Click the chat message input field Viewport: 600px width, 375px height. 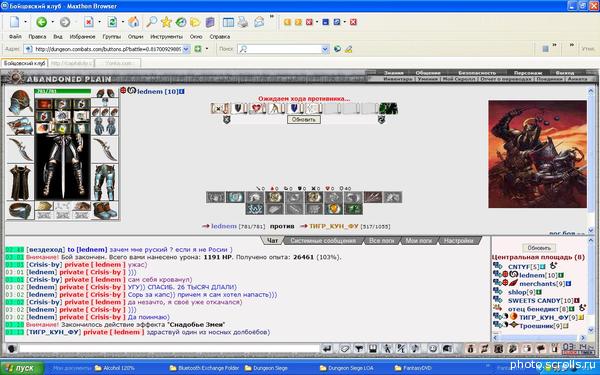tap(170, 349)
